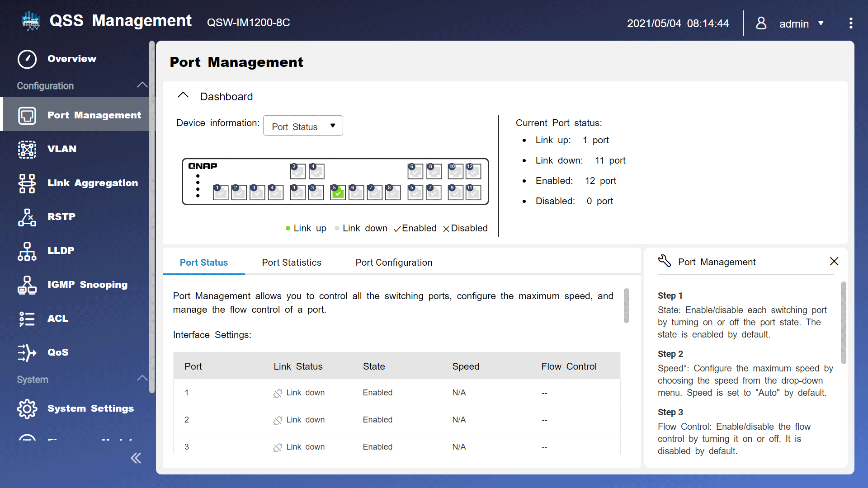Viewport: 868px width, 488px height.
Task: Switch to the Port Statistics tab
Action: coord(291,262)
